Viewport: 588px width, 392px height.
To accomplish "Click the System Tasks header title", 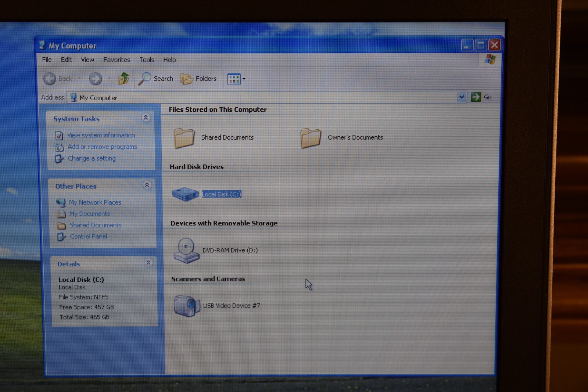I will click(x=76, y=119).
